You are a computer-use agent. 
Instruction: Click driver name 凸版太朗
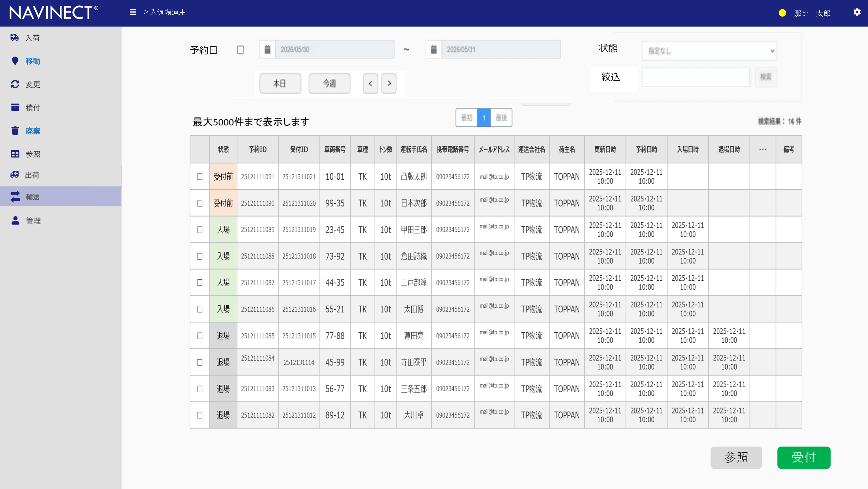[414, 177]
